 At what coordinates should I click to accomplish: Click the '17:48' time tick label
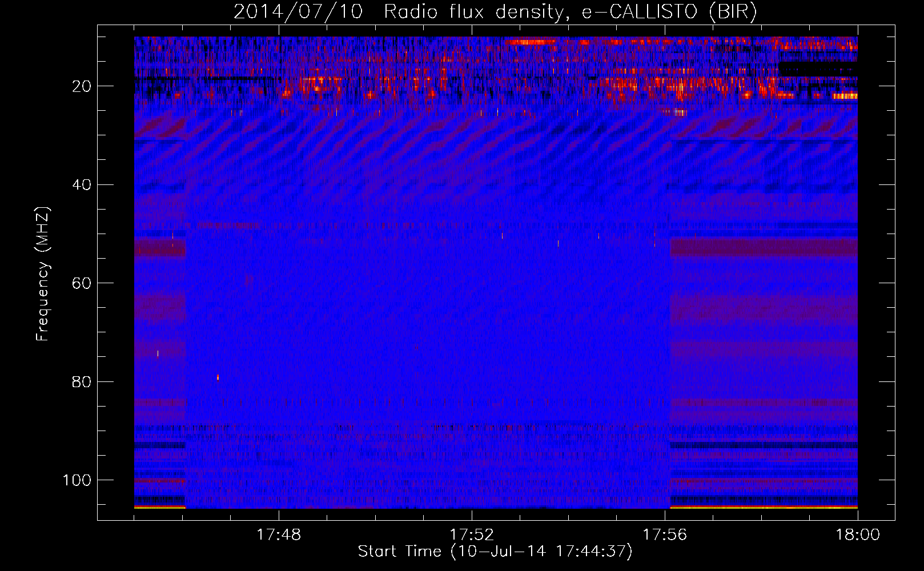pos(279,535)
